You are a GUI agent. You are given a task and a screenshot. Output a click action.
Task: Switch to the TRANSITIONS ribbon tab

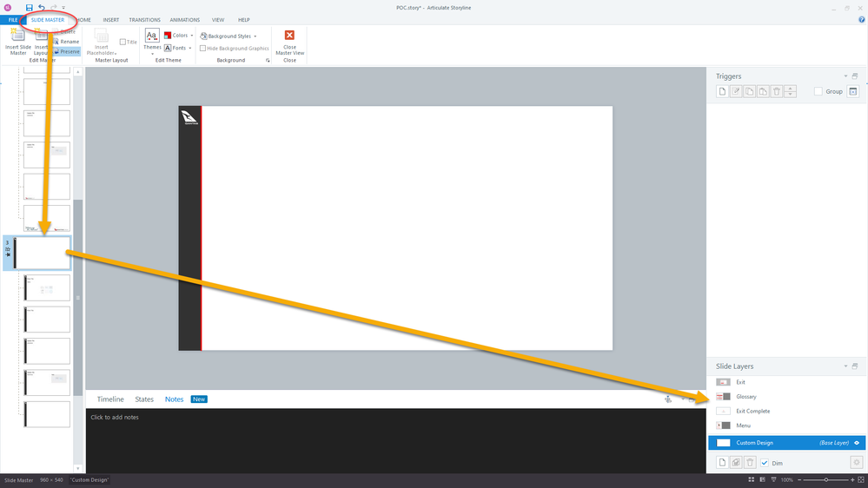[144, 20]
